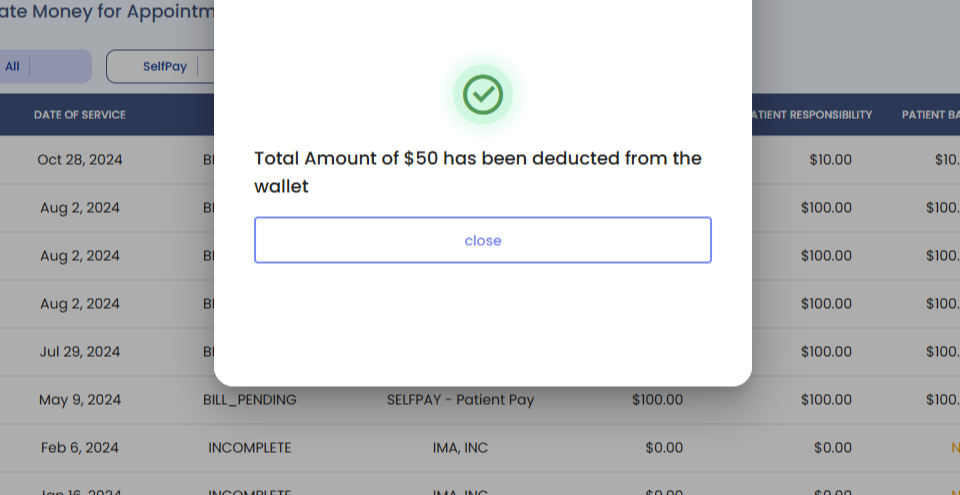Click INCOMPLETE status in Feb 6 row
This screenshot has width=960, height=495.
click(x=250, y=448)
